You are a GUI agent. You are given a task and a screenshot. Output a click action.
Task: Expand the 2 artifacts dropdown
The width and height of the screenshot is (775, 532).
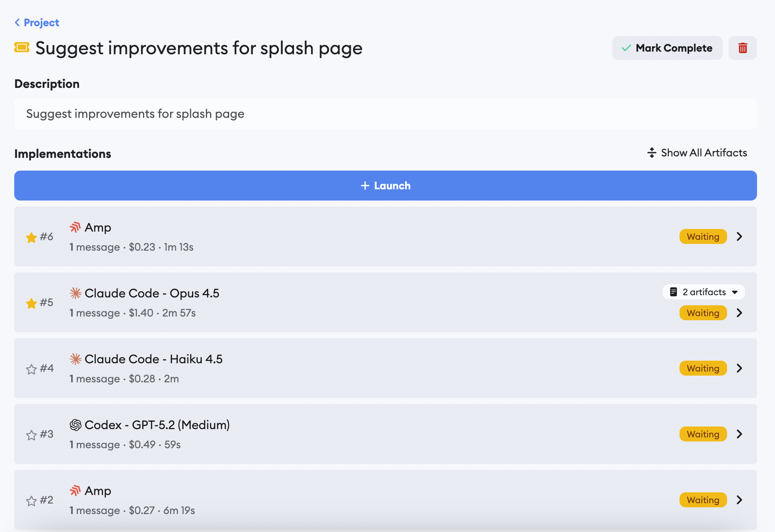(x=704, y=292)
